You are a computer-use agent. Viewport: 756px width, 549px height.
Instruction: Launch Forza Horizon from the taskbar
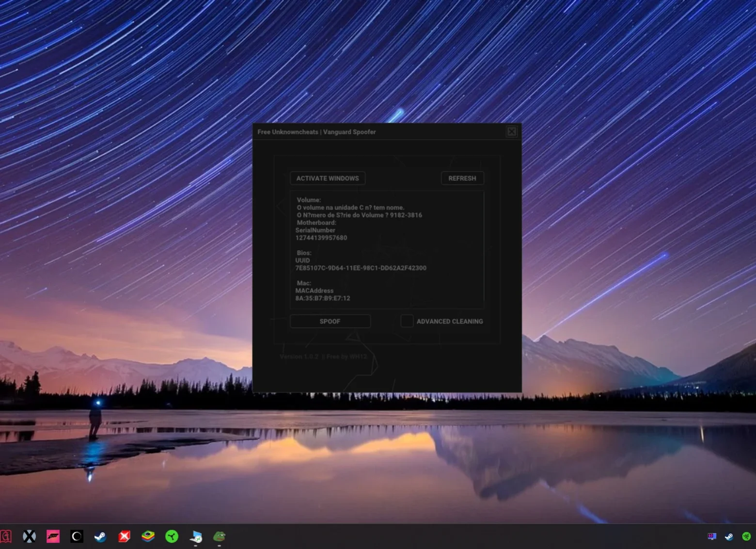pyautogui.click(x=53, y=536)
